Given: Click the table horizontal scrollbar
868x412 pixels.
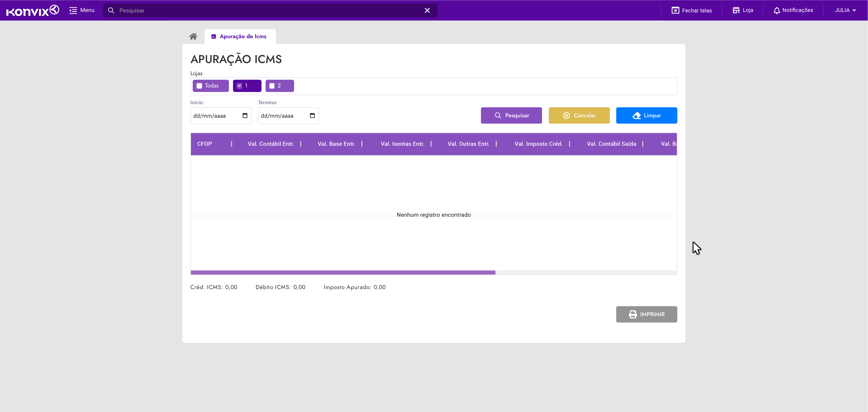Looking at the screenshot, I should click(343, 272).
